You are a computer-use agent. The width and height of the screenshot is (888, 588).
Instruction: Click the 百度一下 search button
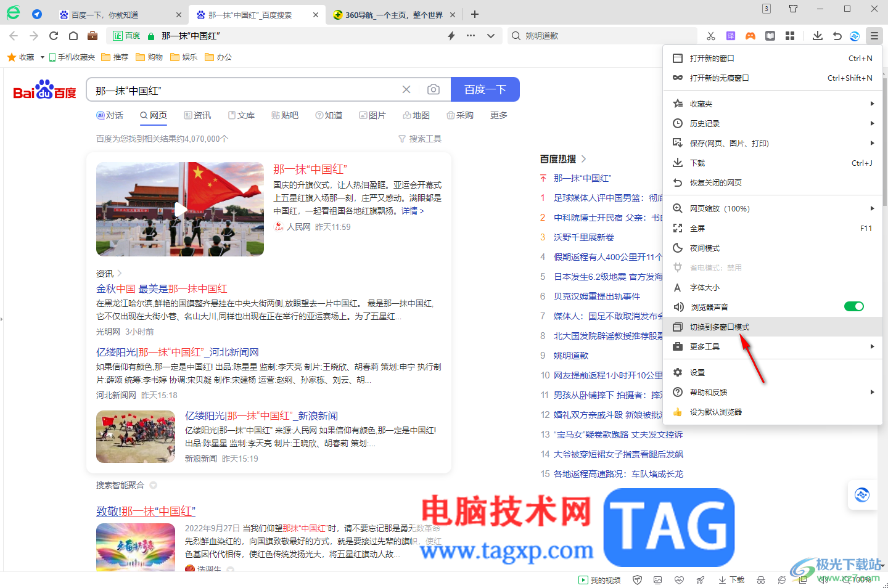pos(485,89)
